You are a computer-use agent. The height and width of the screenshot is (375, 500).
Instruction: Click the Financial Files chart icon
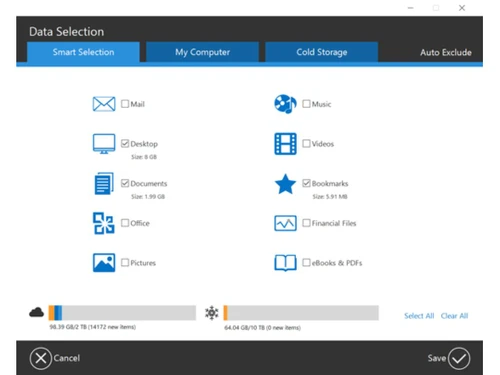click(x=285, y=223)
